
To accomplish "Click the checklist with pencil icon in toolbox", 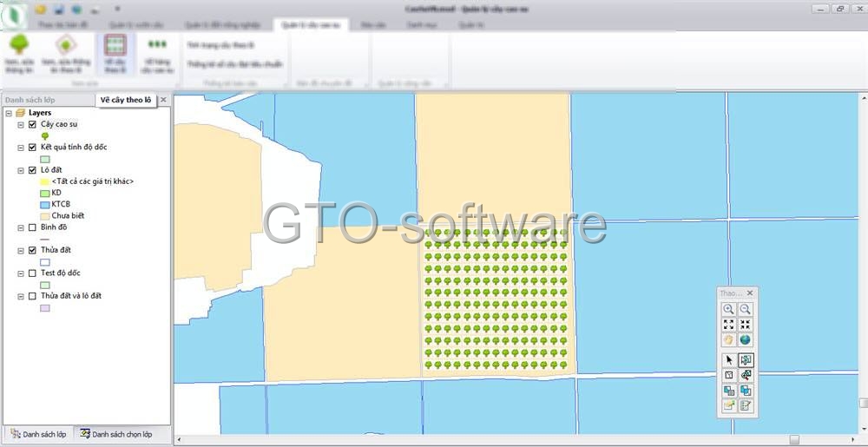I will click(745, 405).
